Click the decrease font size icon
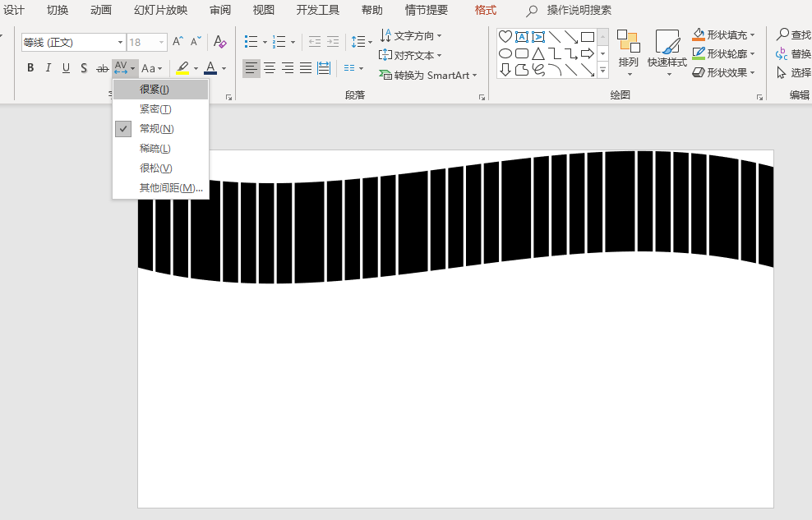Image resolution: width=812 pixels, height=520 pixels. tap(196, 42)
